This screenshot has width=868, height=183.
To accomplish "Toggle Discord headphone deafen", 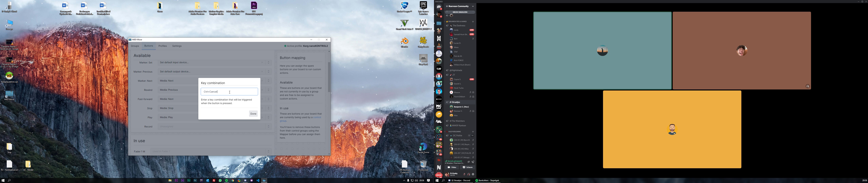I will [469, 174].
